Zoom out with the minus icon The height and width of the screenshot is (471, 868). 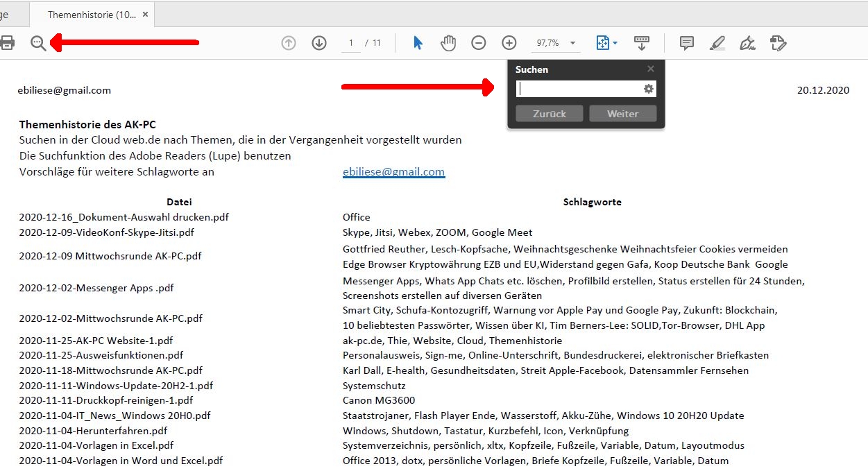pyautogui.click(x=479, y=43)
